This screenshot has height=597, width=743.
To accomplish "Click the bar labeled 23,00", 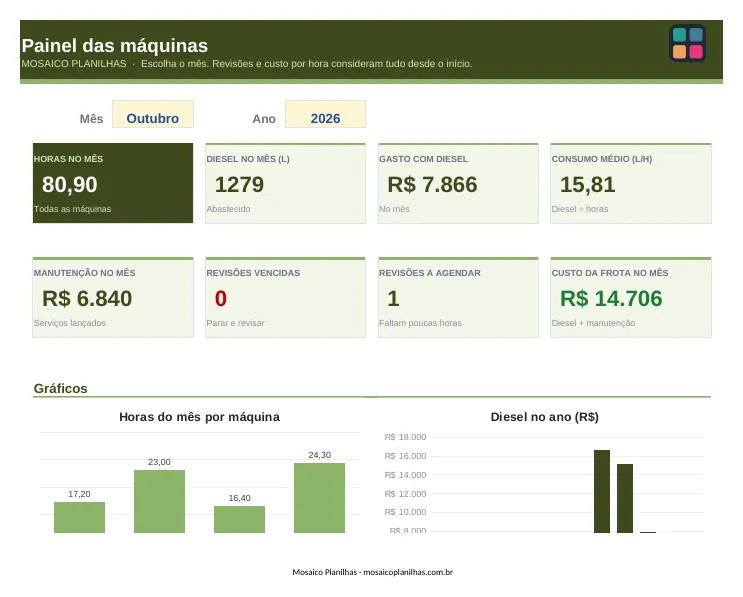I will pos(159,501).
